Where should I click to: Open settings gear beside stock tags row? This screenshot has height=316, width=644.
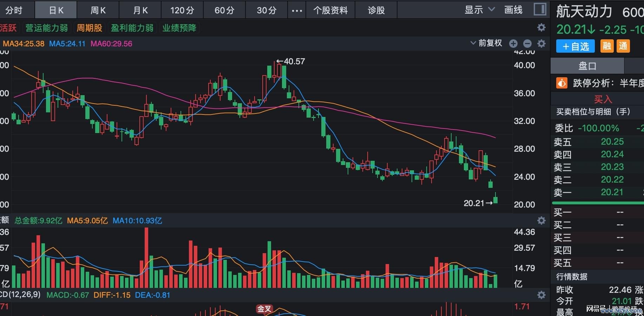541,27
